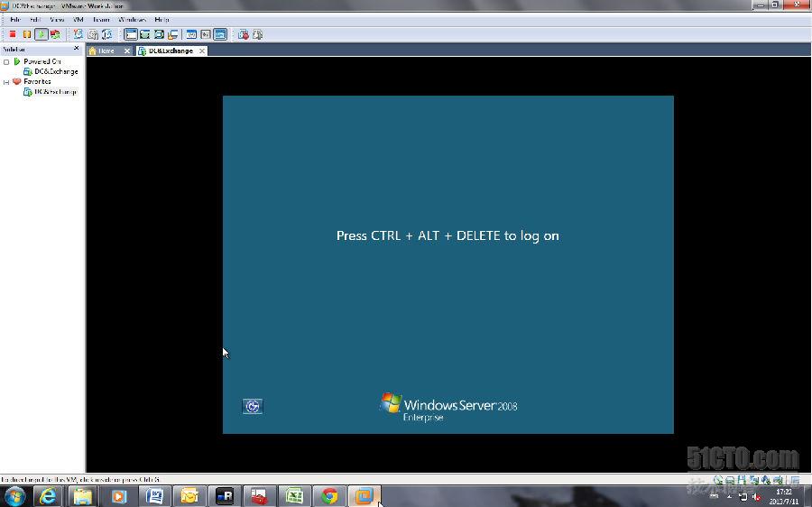This screenshot has width=812, height=507.
Task: Click the Quick Switch toolbar icon
Action: [x=145, y=34]
